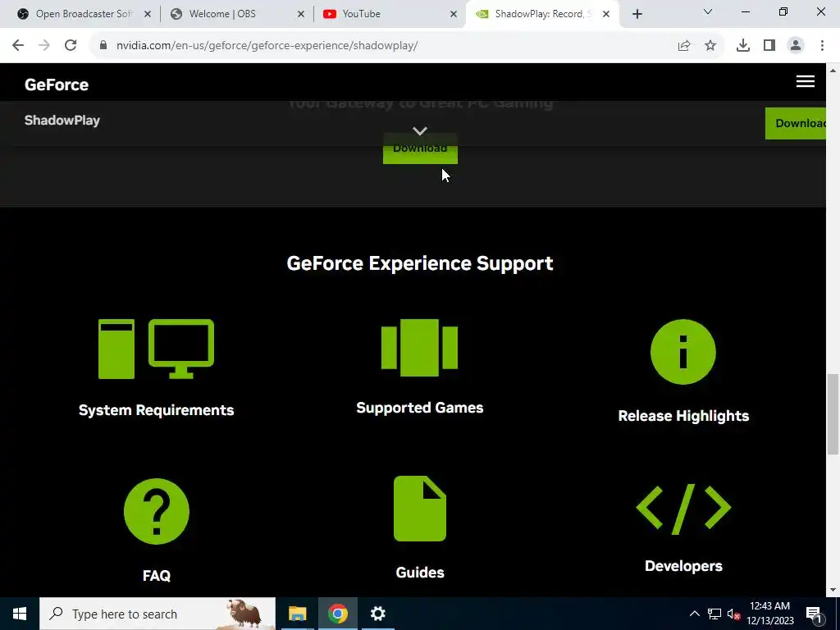Open the network status tray icon
The height and width of the screenshot is (630, 840).
coord(714,614)
